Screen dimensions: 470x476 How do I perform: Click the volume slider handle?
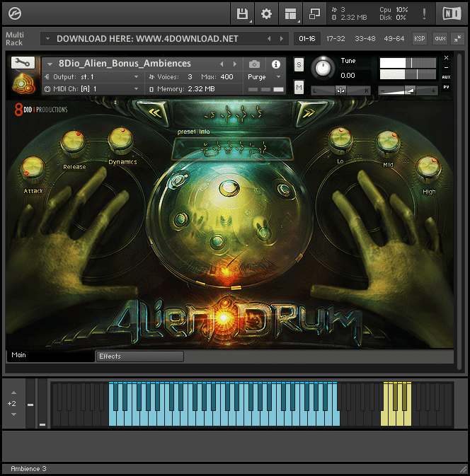click(x=410, y=91)
